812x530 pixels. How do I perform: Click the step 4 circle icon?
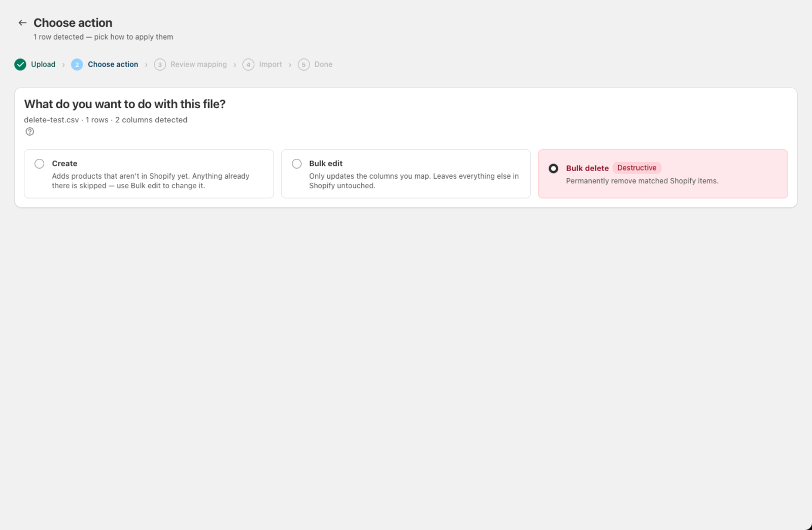(x=248, y=64)
